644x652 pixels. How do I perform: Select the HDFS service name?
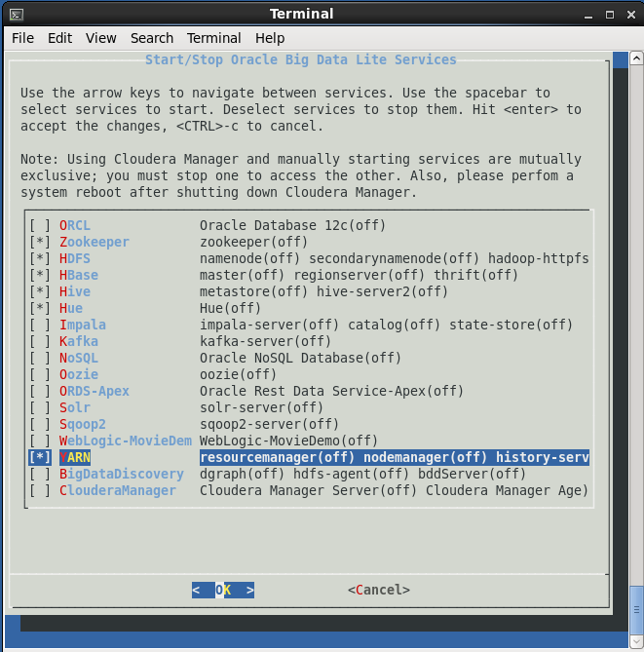coord(75,258)
